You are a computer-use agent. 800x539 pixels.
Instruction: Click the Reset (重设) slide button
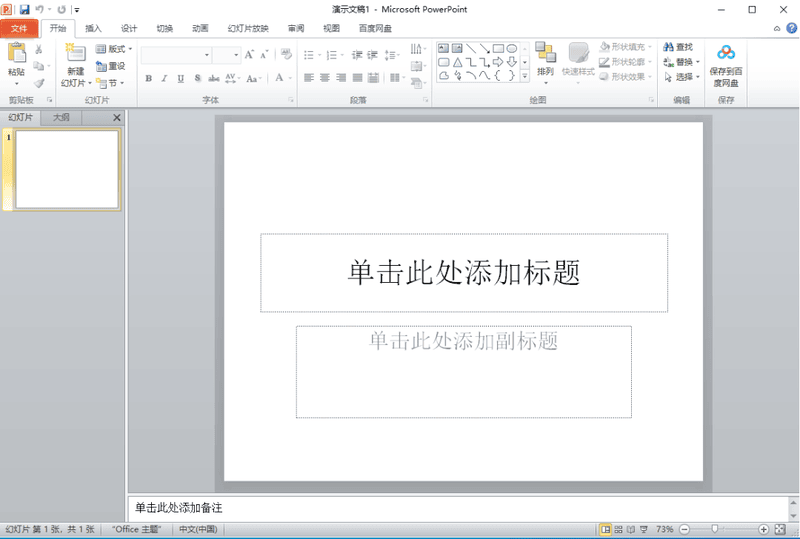tap(111, 66)
